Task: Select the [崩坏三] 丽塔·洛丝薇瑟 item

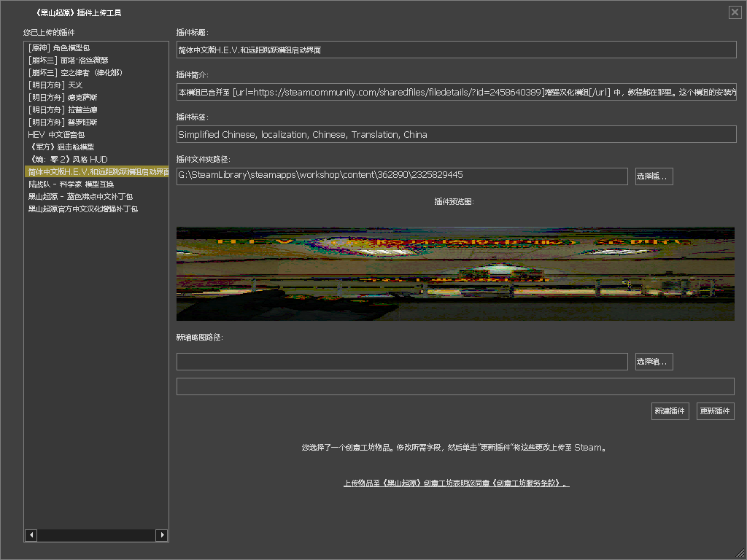Action: (x=96, y=60)
